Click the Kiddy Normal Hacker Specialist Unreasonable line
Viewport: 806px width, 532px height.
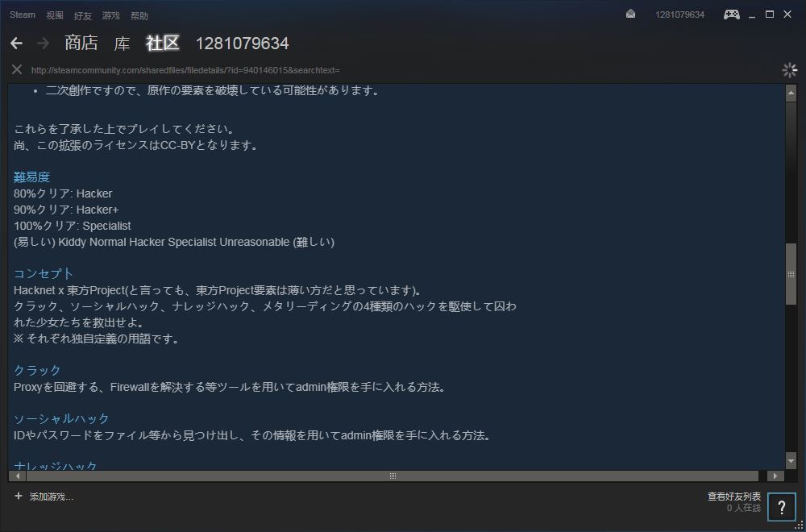[174, 242]
